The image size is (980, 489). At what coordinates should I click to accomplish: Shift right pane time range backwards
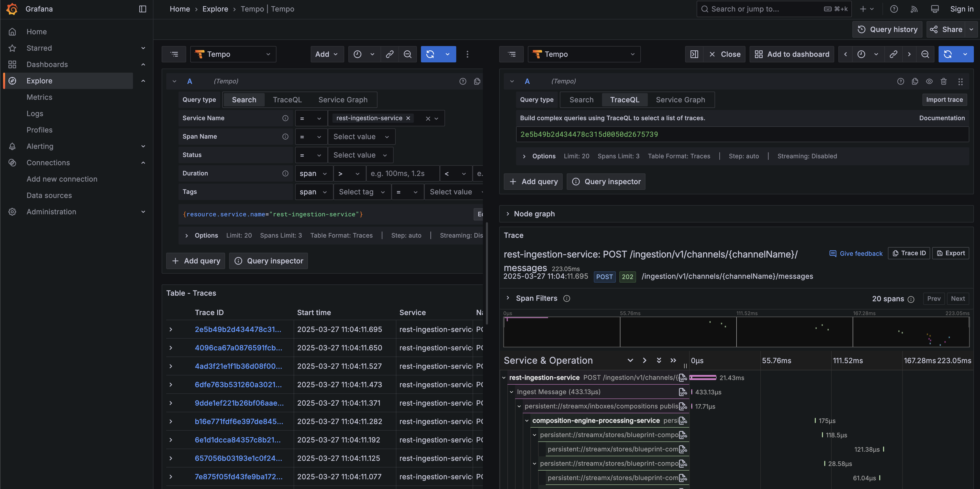pyautogui.click(x=845, y=54)
